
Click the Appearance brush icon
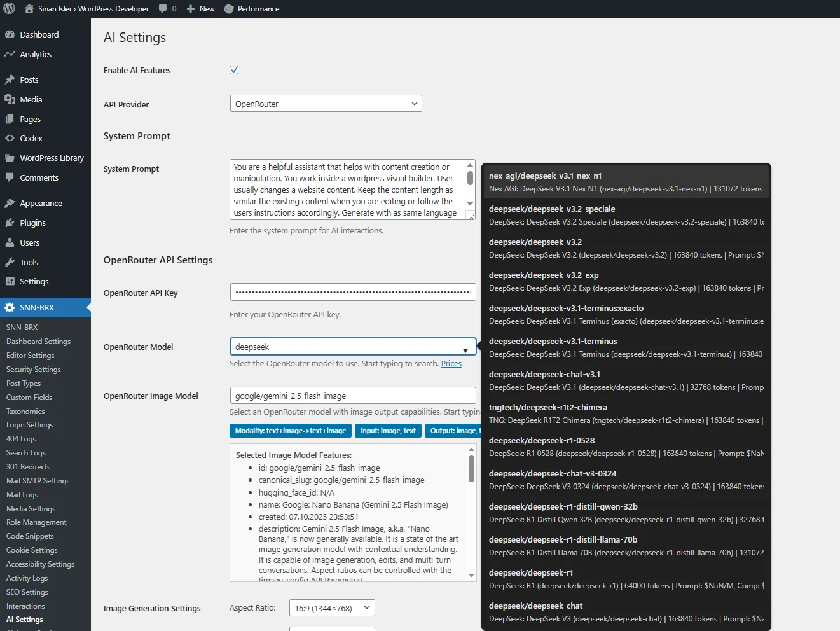10,203
